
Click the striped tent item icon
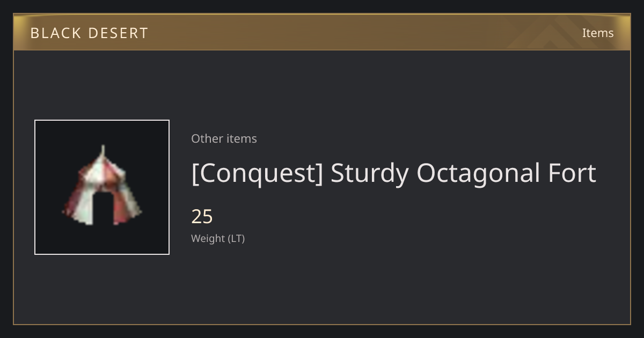point(102,186)
